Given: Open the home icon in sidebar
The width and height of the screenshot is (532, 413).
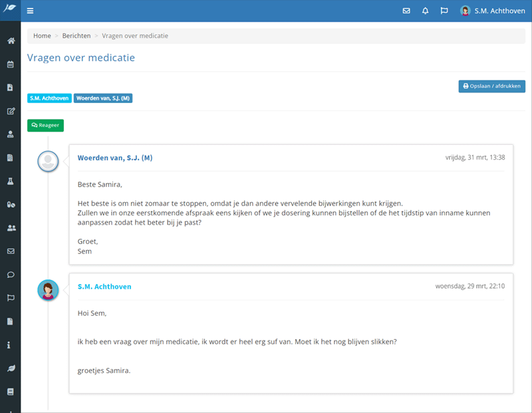Looking at the screenshot, I should click(x=11, y=41).
